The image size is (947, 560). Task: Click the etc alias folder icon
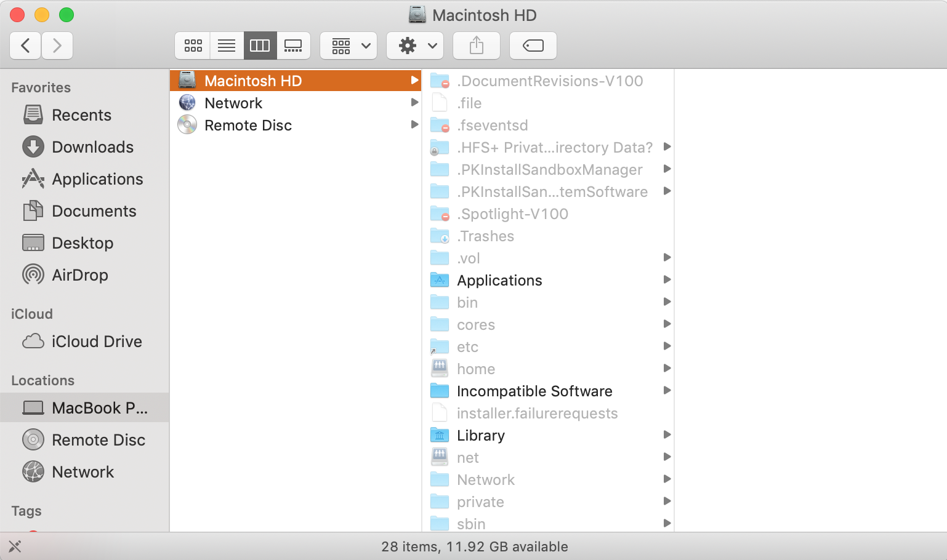440,346
